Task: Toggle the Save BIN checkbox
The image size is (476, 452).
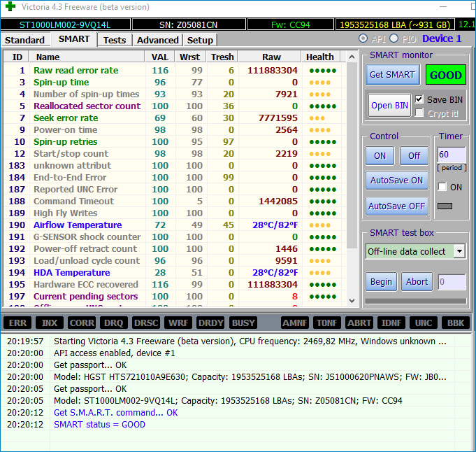Action: point(419,99)
